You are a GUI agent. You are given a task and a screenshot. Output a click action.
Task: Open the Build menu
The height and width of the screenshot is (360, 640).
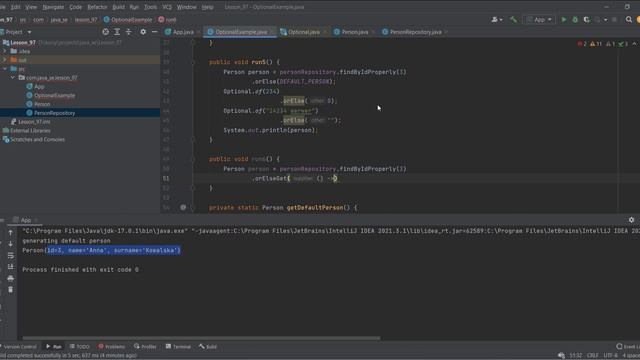pyautogui.click(x=118, y=7)
